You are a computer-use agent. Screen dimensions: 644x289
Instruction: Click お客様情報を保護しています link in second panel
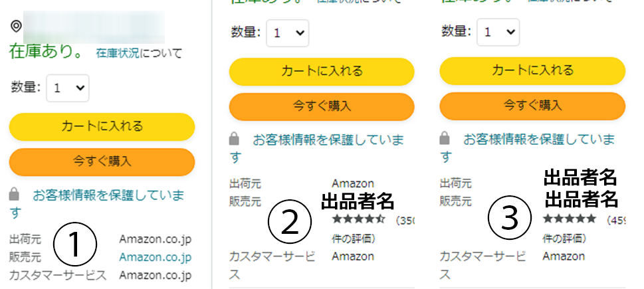pos(316,148)
